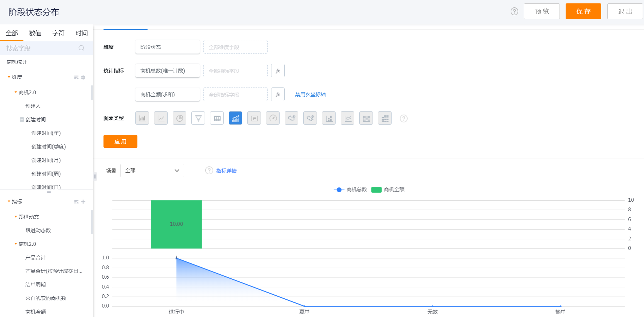The height and width of the screenshot is (317, 644).
Task: Click the 全部维度字段 drop zone
Action: (235, 47)
